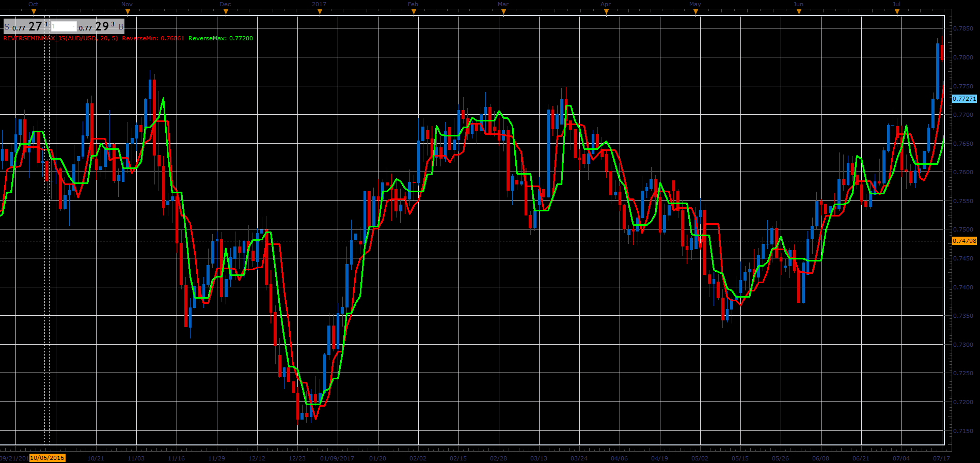The width and height of the screenshot is (980, 463).
Task: Click the 02/02 date axis label
Action: 418,458
